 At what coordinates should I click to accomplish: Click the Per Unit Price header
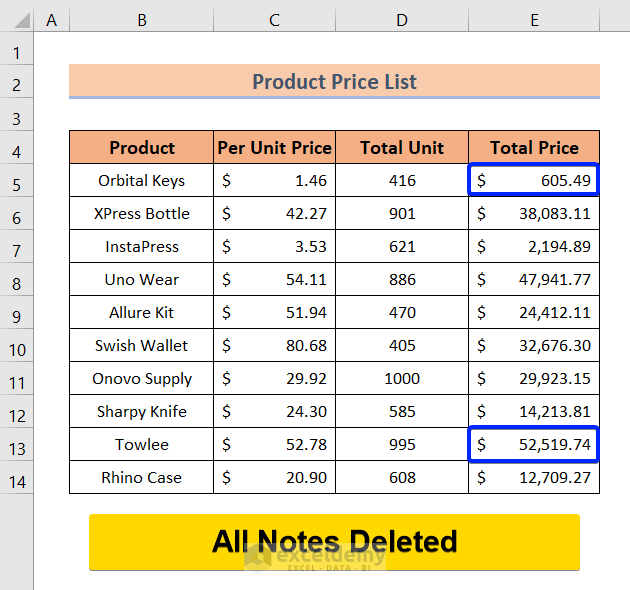point(274,148)
